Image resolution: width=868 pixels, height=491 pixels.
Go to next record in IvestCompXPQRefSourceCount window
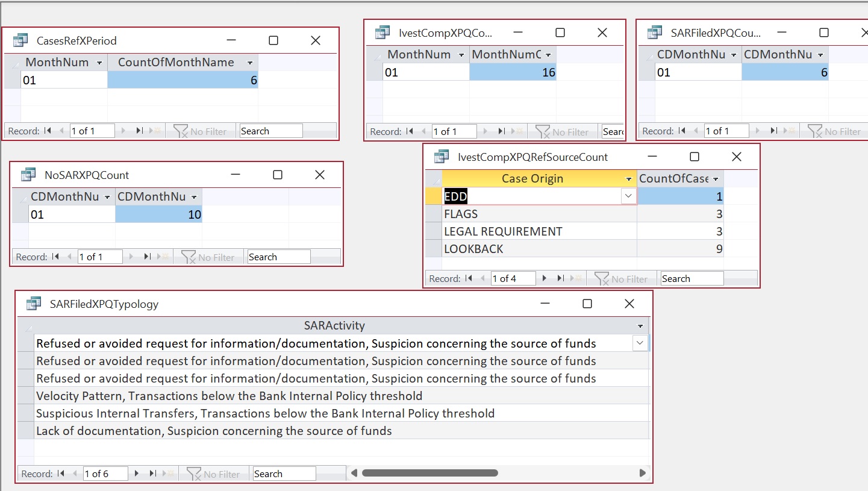pyautogui.click(x=545, y=278)
